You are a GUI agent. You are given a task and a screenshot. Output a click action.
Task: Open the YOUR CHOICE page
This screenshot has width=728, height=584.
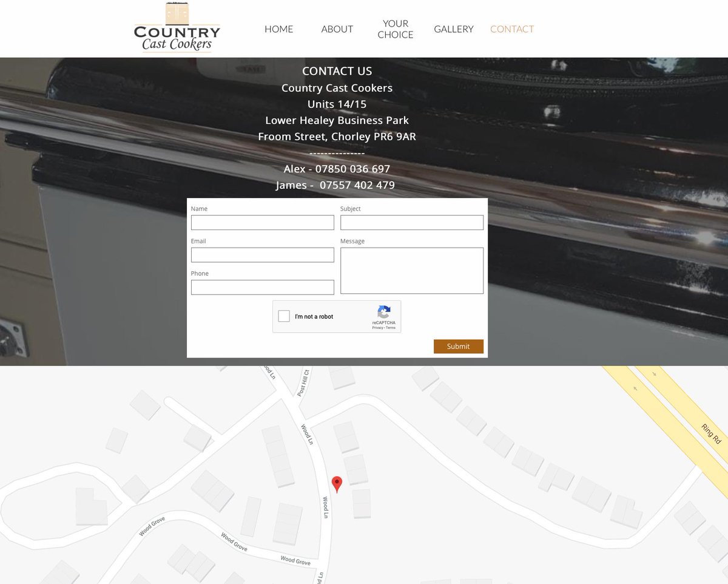(395, 29)
